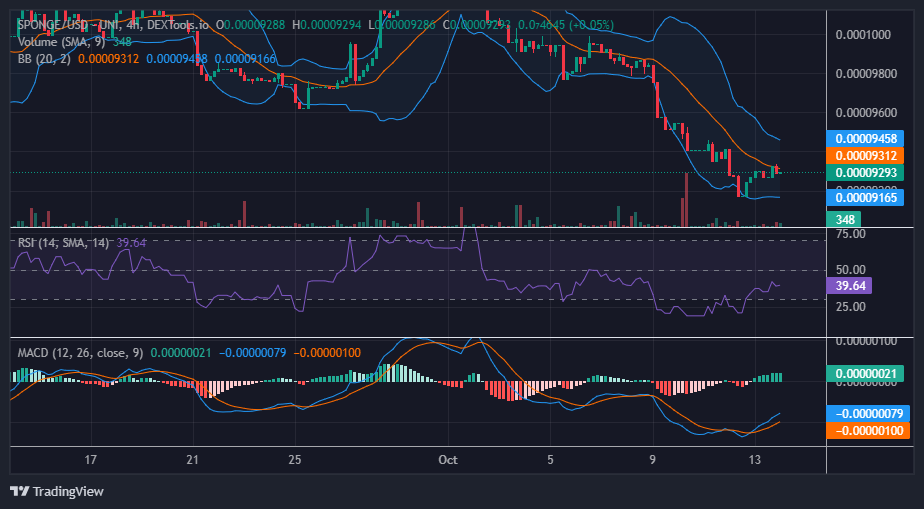Click the Oct label on the time axis
This screenshot has width=924, height=509.
448,460
